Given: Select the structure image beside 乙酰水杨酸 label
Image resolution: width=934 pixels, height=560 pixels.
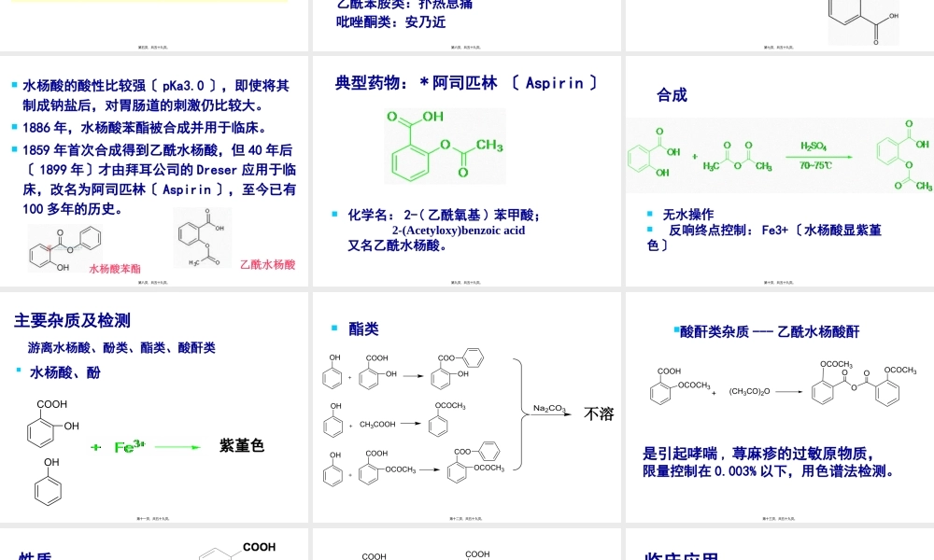Looking at the screenshot, I should pyautogui.click(x=203, y=237).
